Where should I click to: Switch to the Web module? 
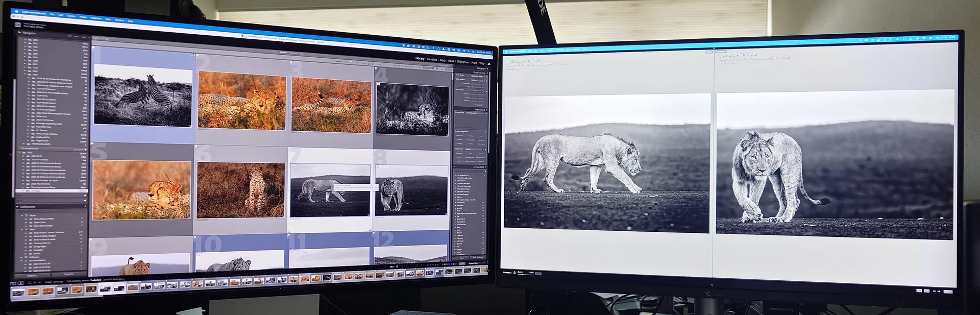482,63
